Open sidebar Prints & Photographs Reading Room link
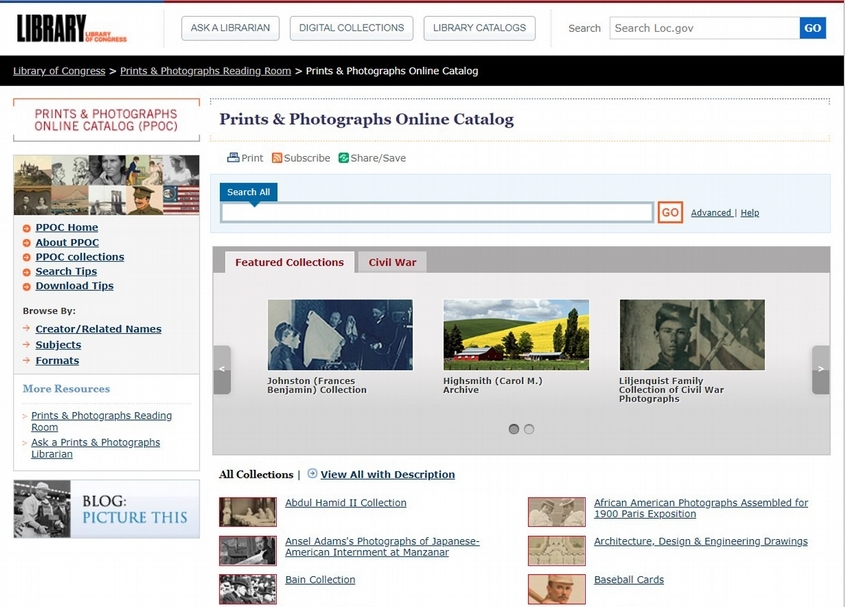845x607 pixels. click(101, 421)
